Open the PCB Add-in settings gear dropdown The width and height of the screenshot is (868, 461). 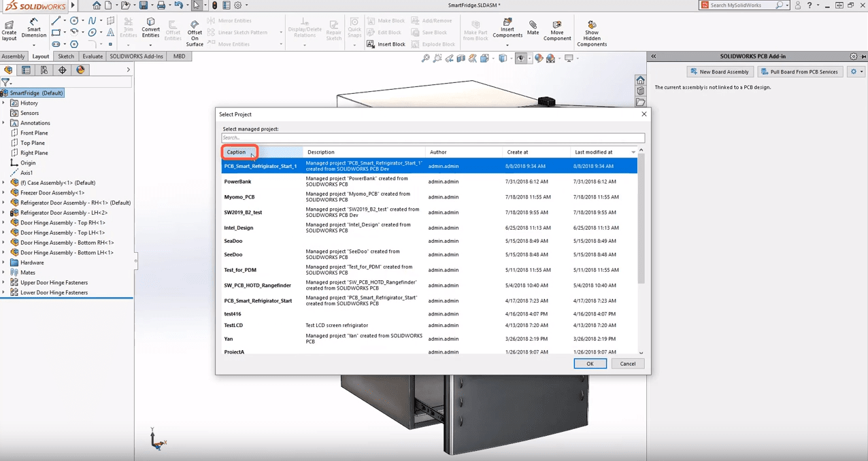(856, 71)
